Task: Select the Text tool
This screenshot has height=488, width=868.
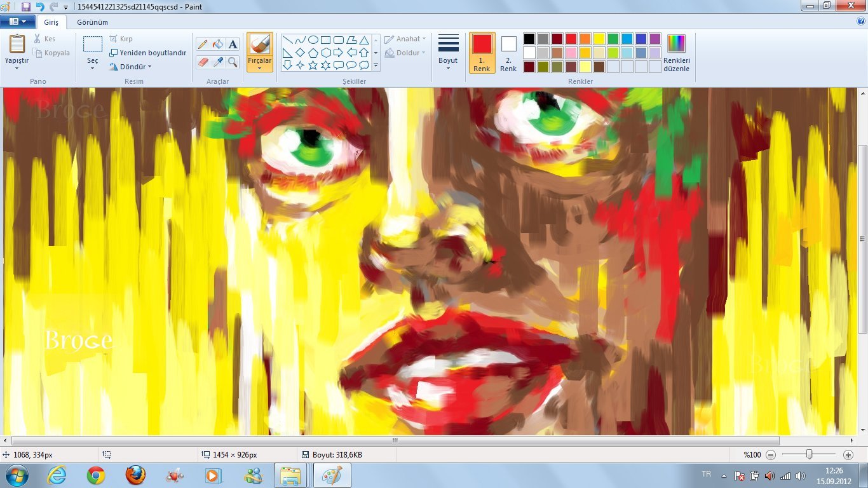Action: coord(233,44)
